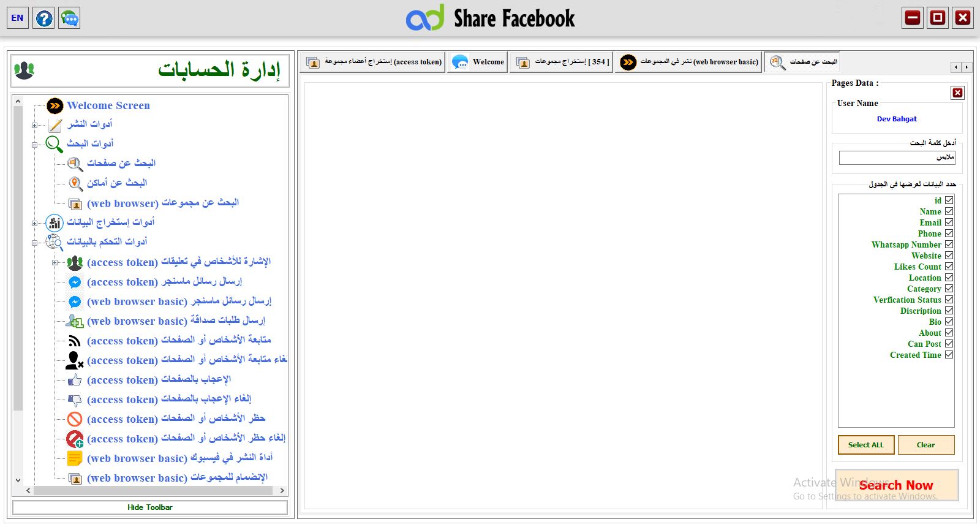Click the messenger web browser basic icon
This screenshot has width=980, height=527.
[x=75, y=301]
